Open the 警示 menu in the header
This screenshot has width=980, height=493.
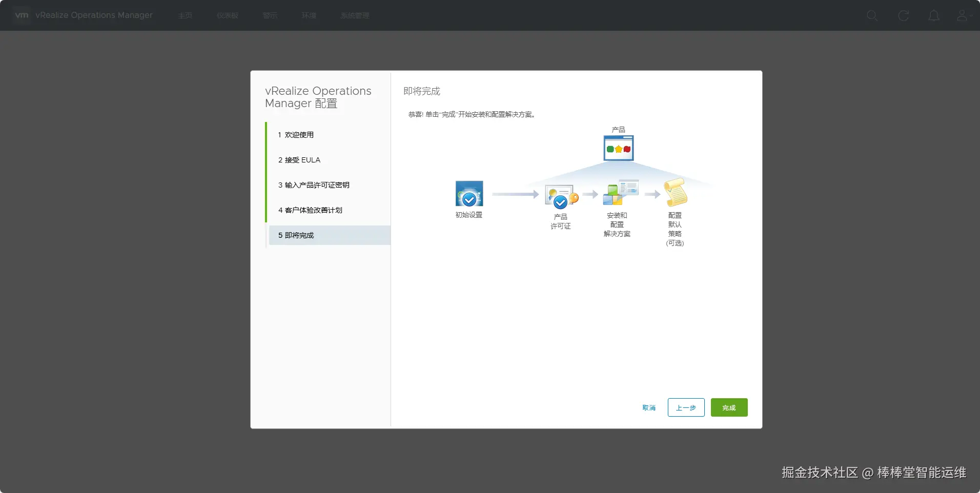[270, 15]
